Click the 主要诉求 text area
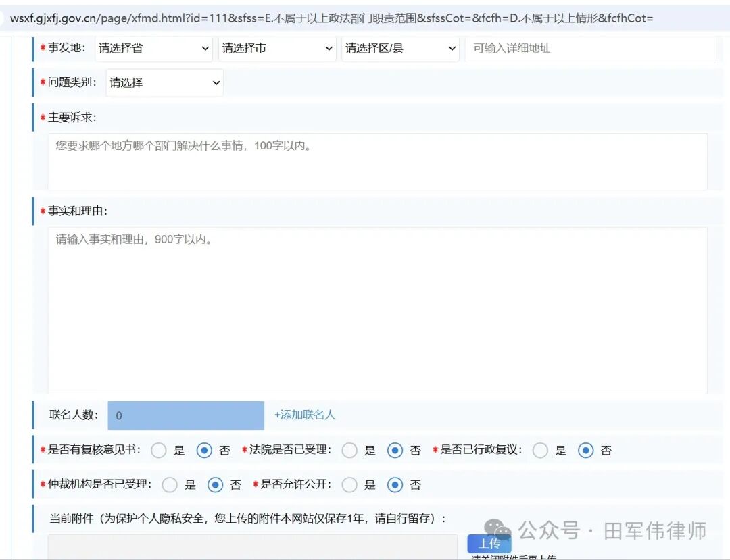Viewport: 730px width, 560px height. click(x=379, y=162)
